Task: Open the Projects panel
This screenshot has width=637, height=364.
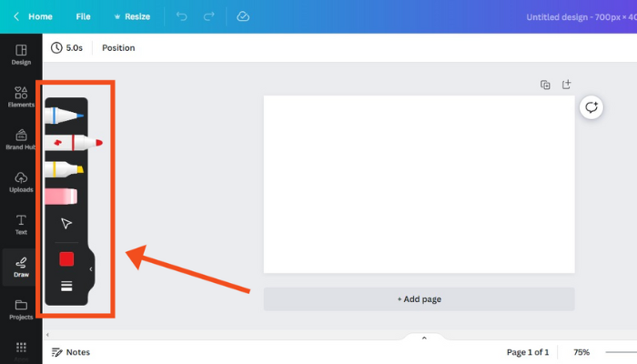Action: [21, 310]
